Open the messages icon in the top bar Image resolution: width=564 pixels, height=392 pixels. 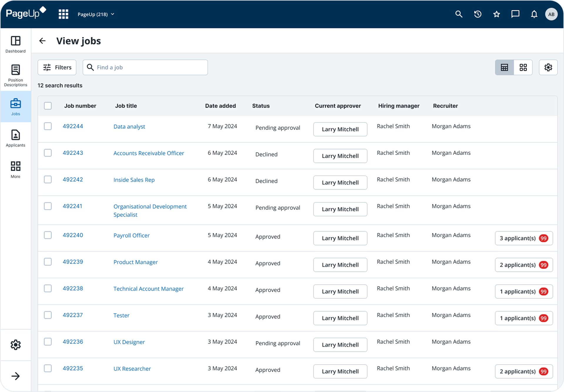pos(515,14)
